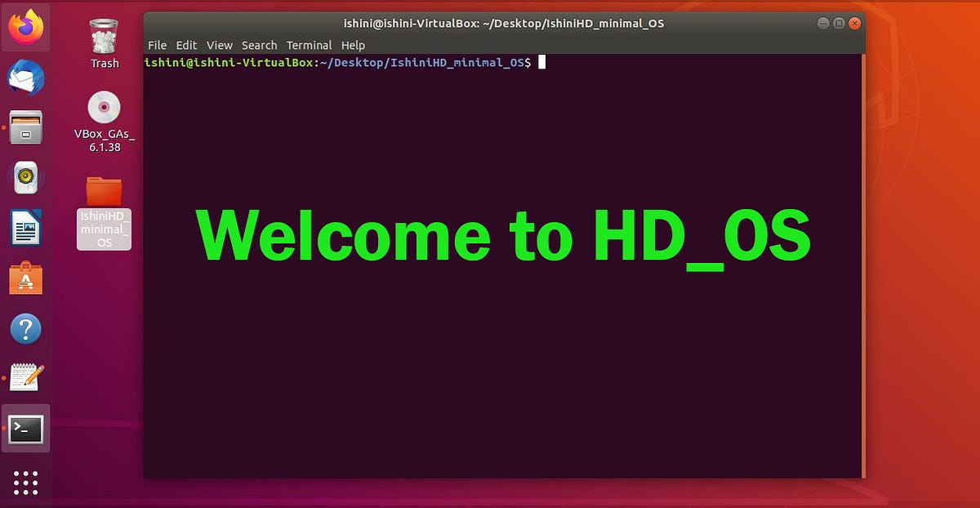Launch Rhythmbox music player from the dock
The width and height of the screenshot is (980, 508).
(x=25, y=177)
